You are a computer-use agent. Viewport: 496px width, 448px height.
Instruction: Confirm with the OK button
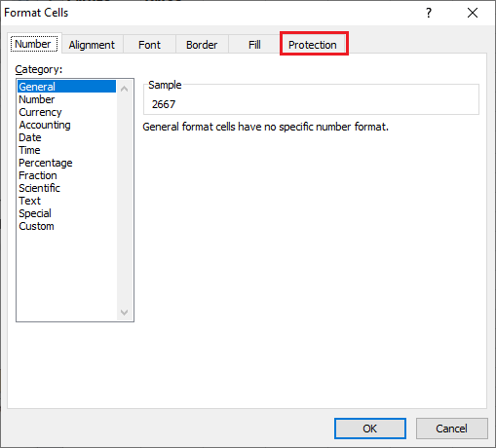[370, 429]
